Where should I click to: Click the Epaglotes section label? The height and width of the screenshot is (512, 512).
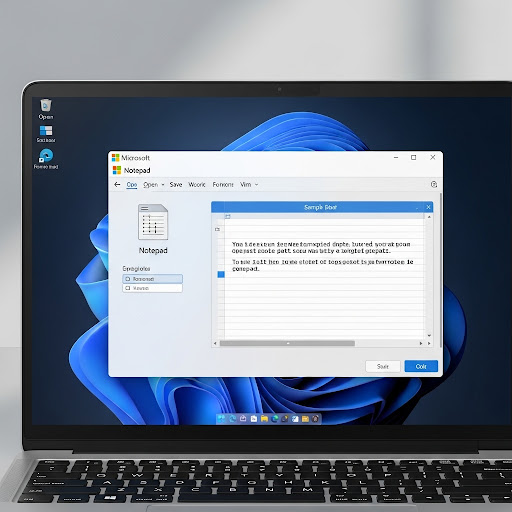(136, 269)
